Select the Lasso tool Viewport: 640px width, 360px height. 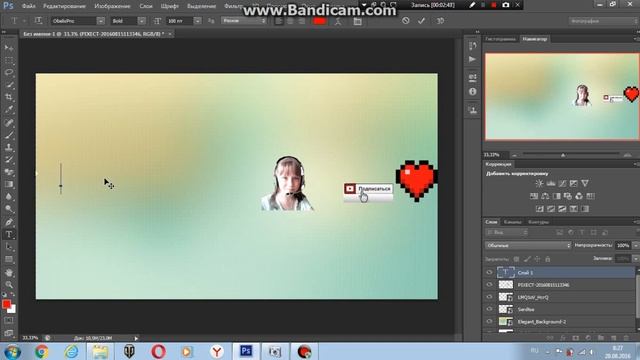tap(9, 73)
